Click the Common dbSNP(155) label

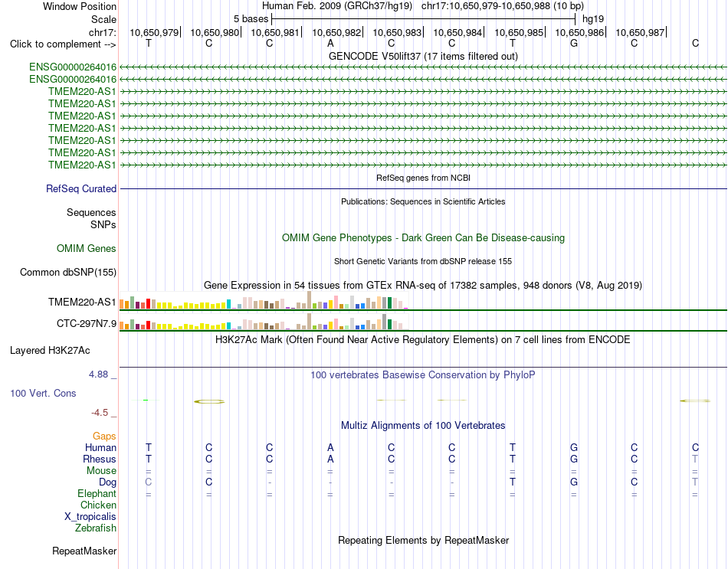67,273
